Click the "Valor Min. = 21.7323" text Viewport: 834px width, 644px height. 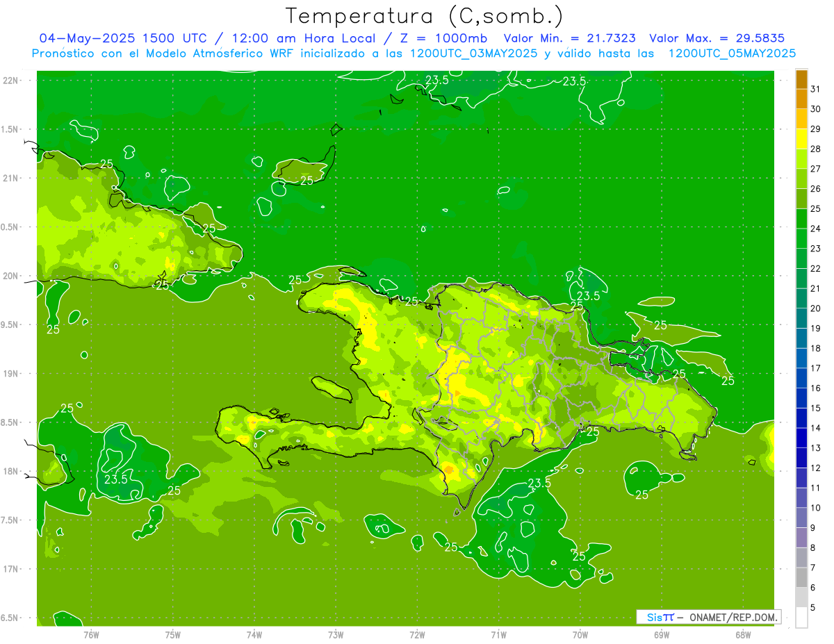click(x=569, y=38)
